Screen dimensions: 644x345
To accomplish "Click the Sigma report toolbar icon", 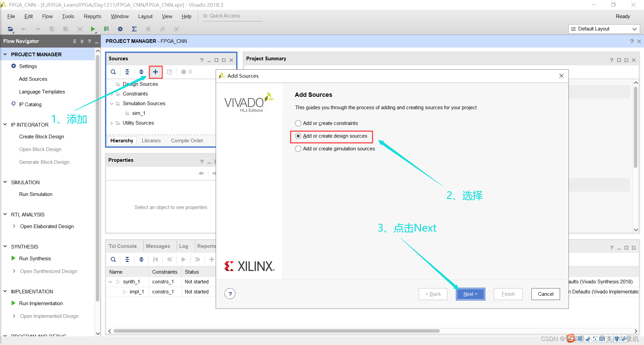I will 134,29.
